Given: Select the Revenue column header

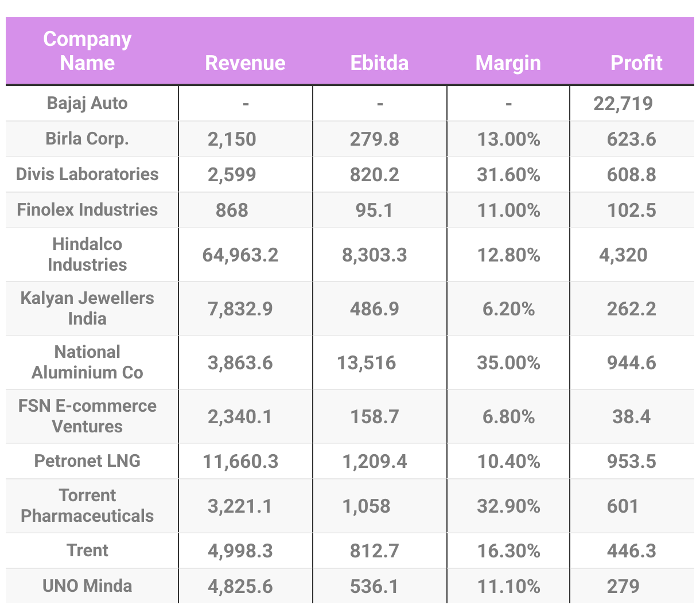Looking at the screenshot, I should click(x=245, y=63).
